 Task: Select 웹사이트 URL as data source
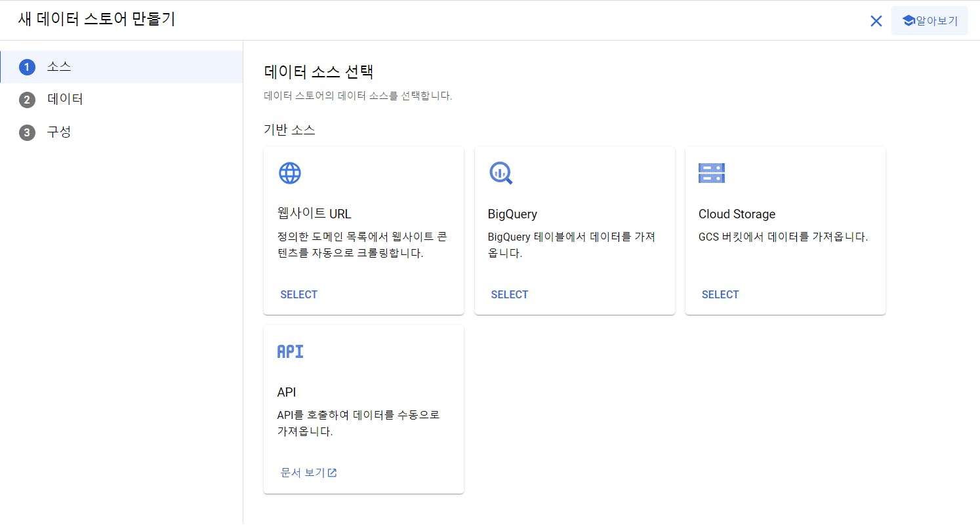tap(299, 294)
